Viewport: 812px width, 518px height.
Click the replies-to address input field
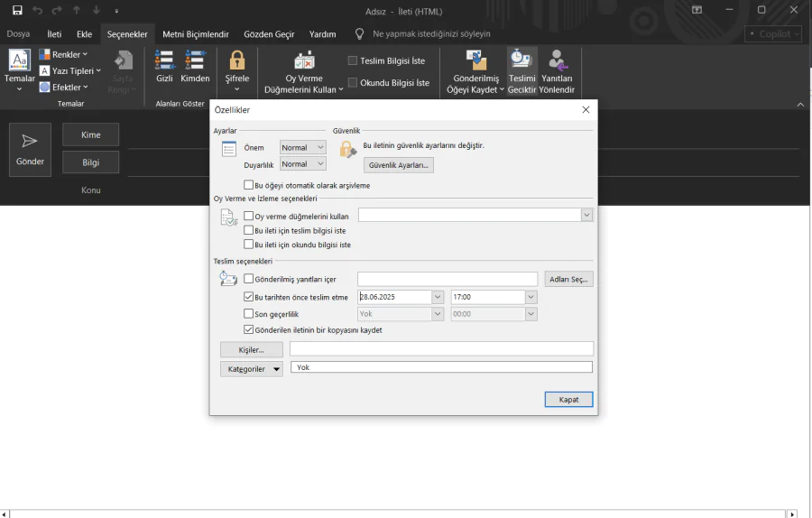448,279
